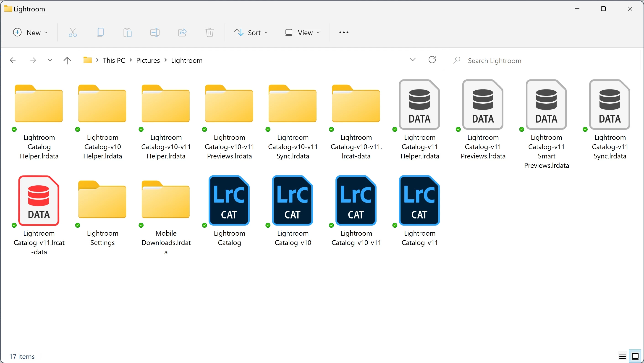Switch to large thumbnails view
The height and width of the screenshot is (363, 644).
[x=635, y=355]
